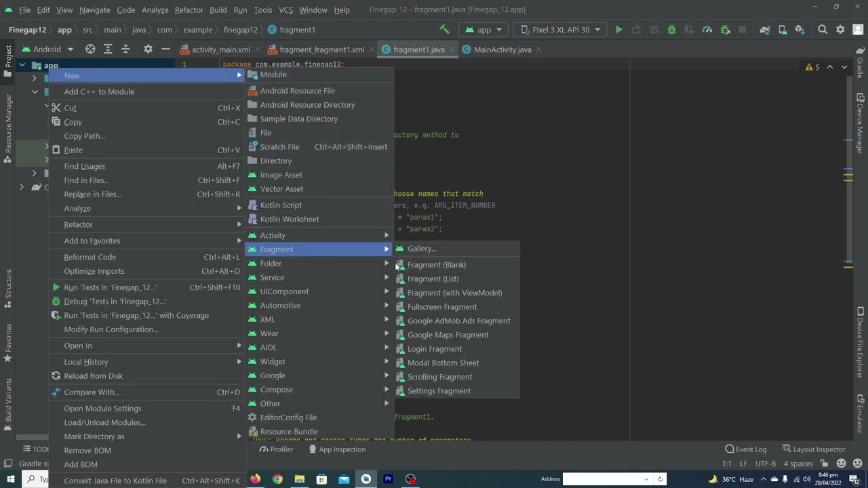
Task: Expand the Folder submenu
Action: pyautogui.click(x=319, y=264)
